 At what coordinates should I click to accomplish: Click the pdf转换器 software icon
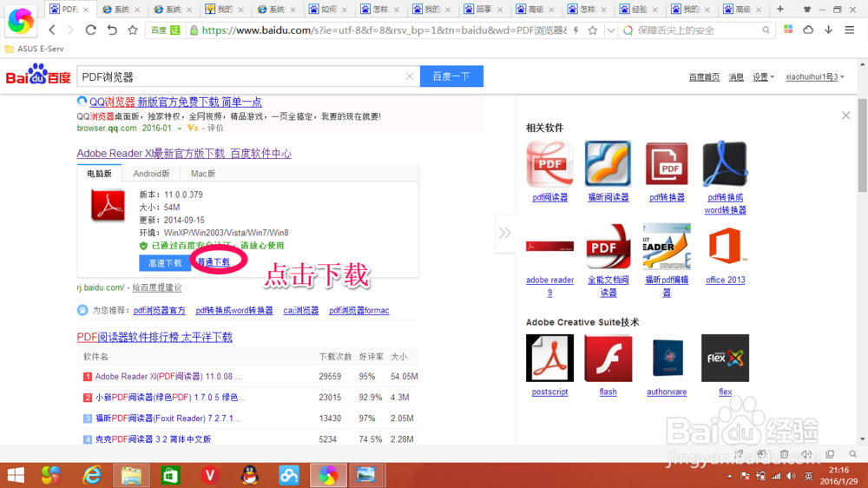click(x=667, y=164)
